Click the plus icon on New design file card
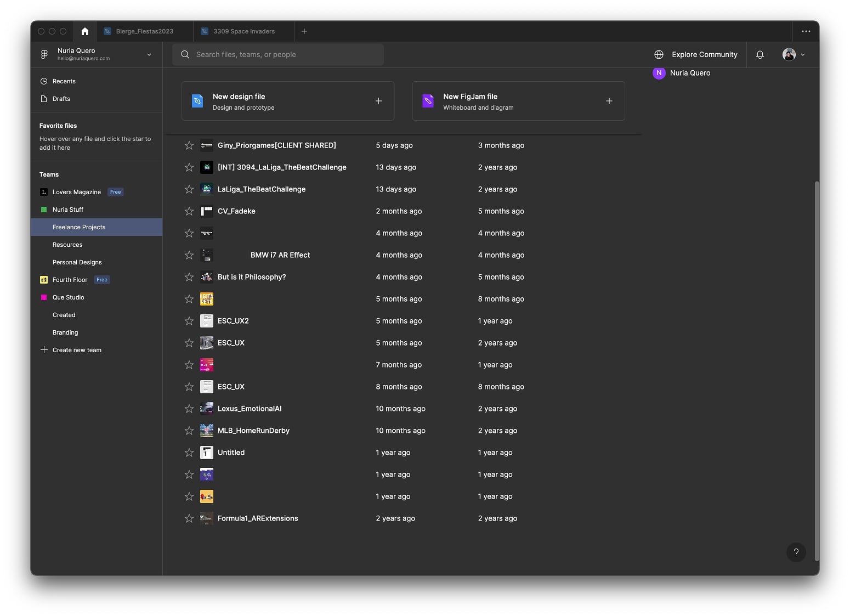850x616 pixels. 378,101
